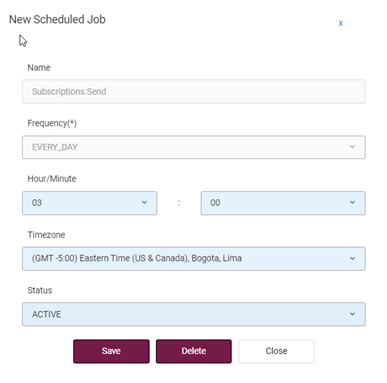Delete the scheduled job

(x=194, y=351)
